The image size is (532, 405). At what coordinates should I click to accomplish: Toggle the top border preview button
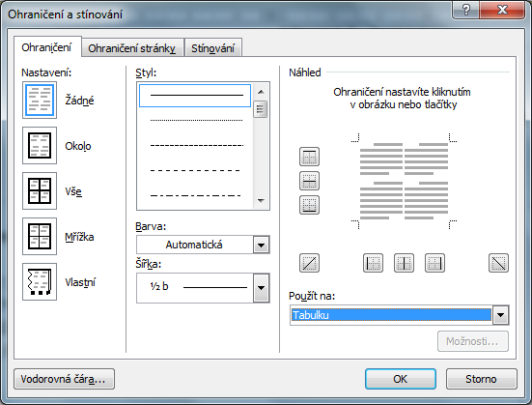(x=309, y=157)
